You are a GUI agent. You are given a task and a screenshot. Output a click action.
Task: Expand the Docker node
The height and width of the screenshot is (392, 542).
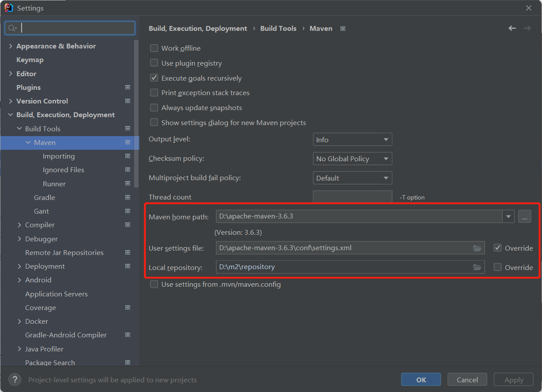click(19, 321)
